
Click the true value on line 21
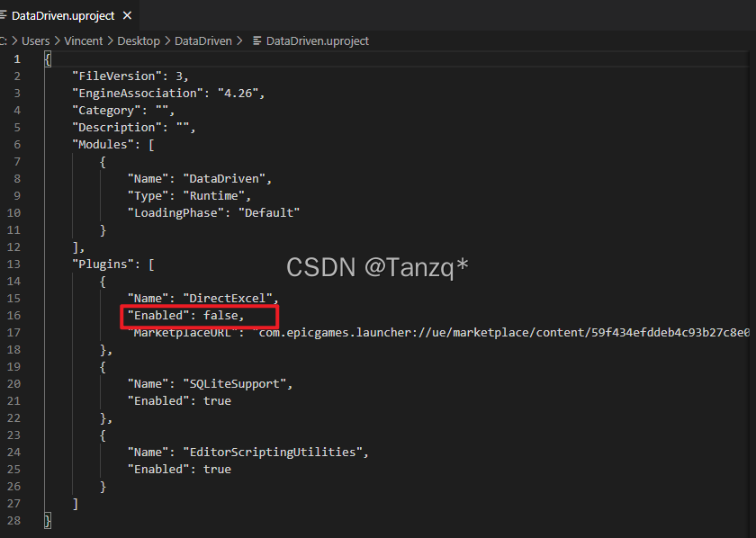(217, 401)
